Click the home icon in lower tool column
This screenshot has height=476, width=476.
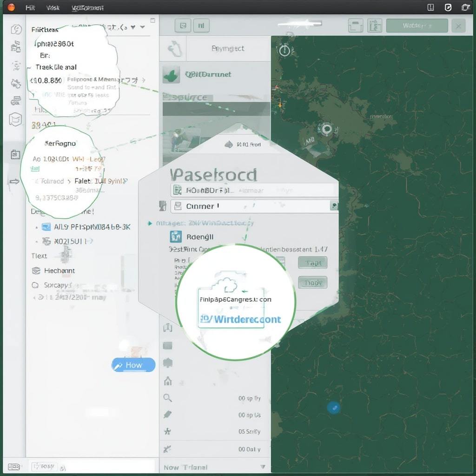168,381
